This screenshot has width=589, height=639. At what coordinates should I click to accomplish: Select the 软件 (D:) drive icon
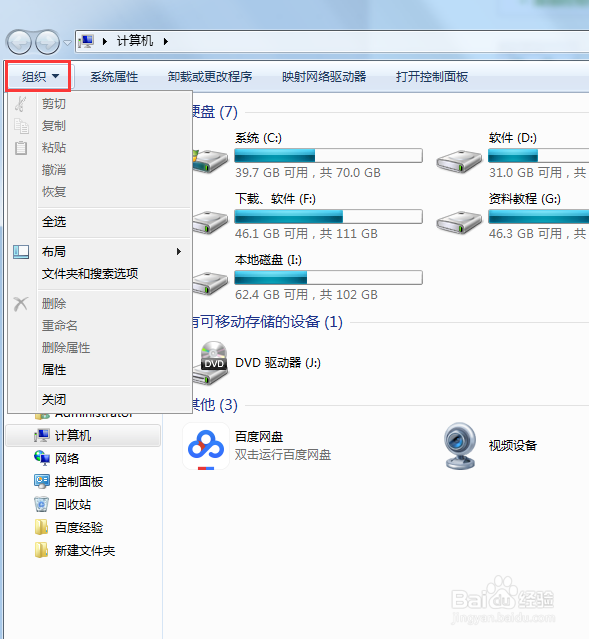[459, 161]
